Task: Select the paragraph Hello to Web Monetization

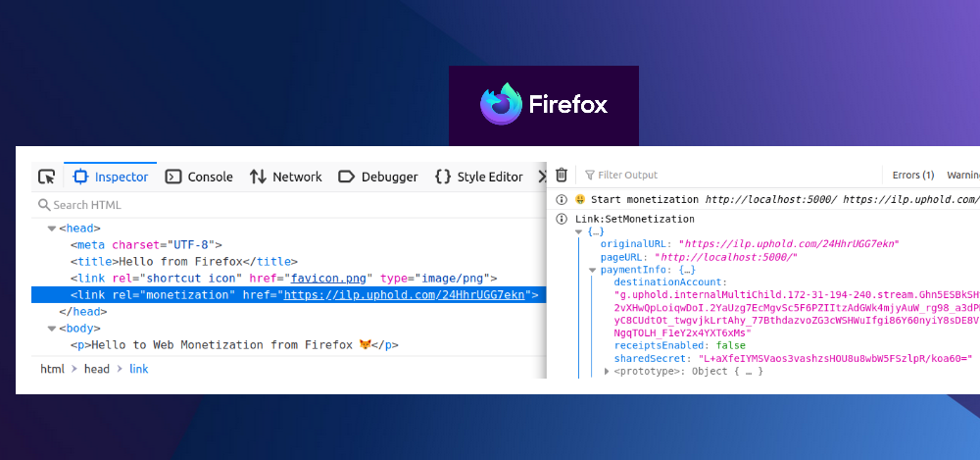Action: [x=234, y=345]
